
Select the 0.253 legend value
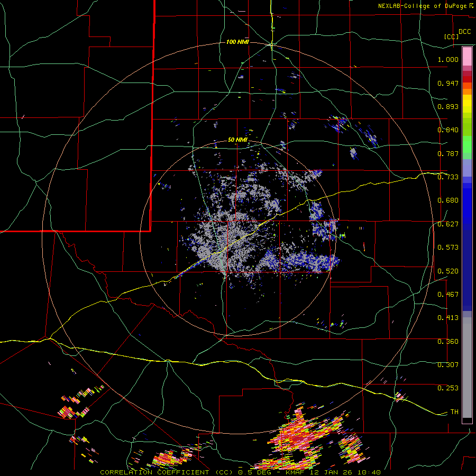448,388
